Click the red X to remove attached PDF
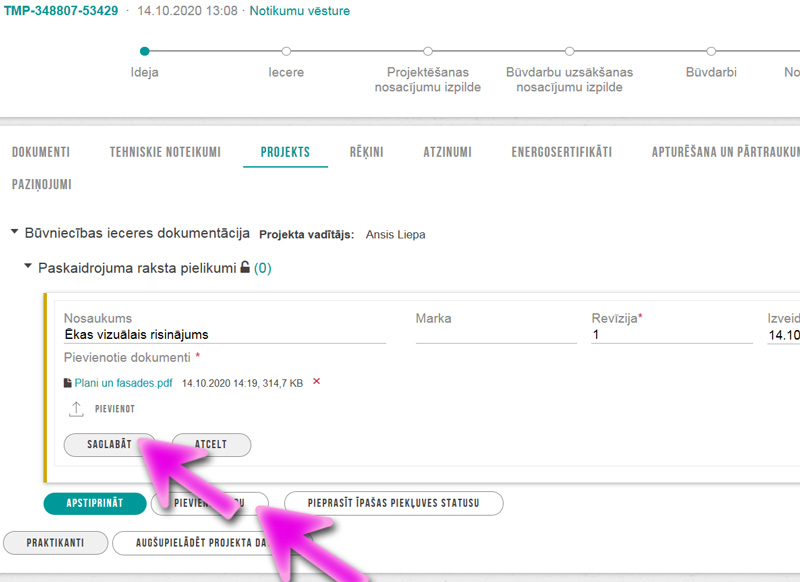The image size is (800, 582). pos(317,382)
